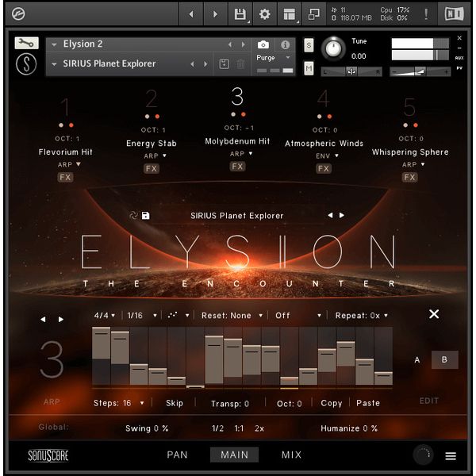Go to next item using top toolbar right arrow

click(215, 14)
